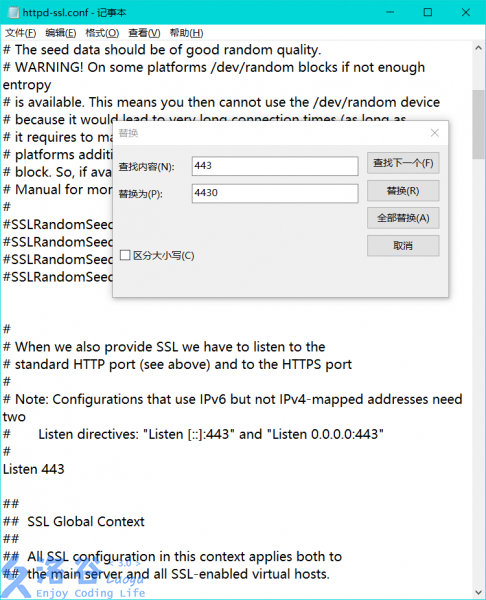This screenshot has height=600, width=486.
Task: Close the Replace dialog with its X
Action: [x=434, y=133]
